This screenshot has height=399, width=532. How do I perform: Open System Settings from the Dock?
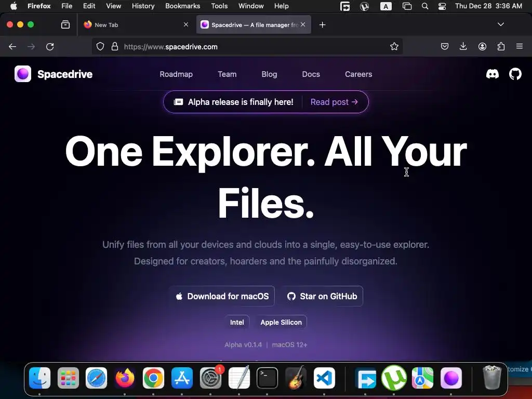[210, 378]
